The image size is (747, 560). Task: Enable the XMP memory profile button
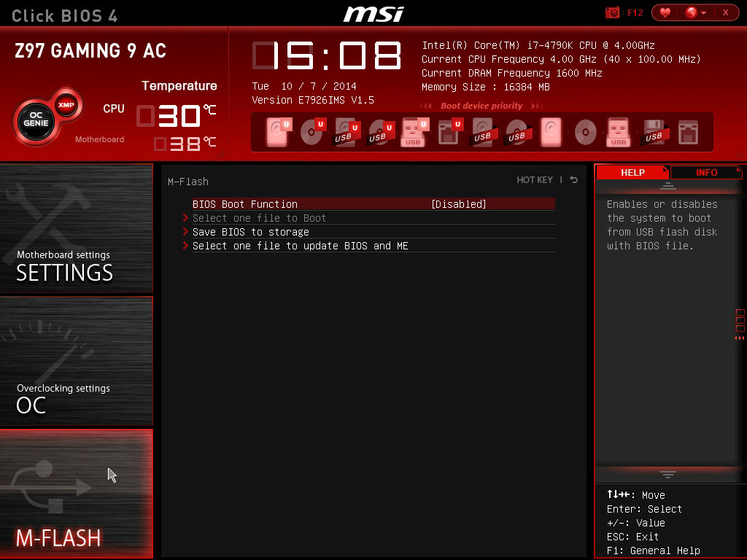66,103
